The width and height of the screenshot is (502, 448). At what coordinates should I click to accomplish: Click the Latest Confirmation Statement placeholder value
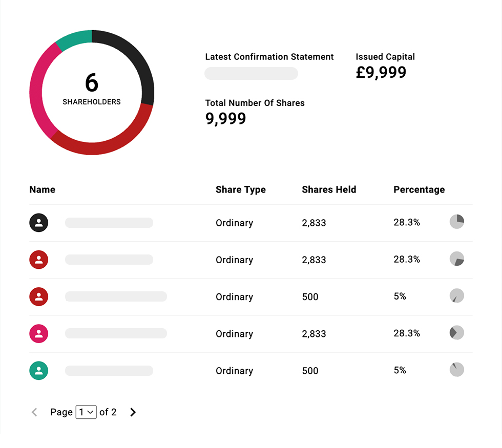(x=251, y=74)
